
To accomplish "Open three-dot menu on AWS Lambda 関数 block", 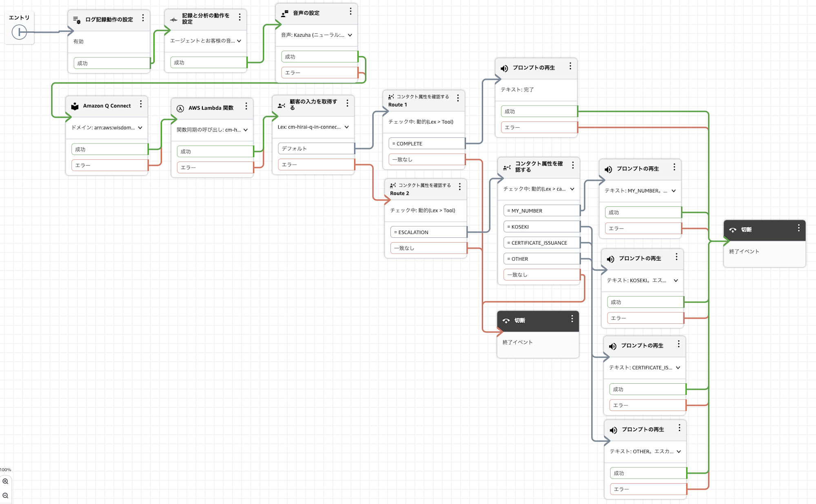I will pyautogui.click(x=246, y=106).
